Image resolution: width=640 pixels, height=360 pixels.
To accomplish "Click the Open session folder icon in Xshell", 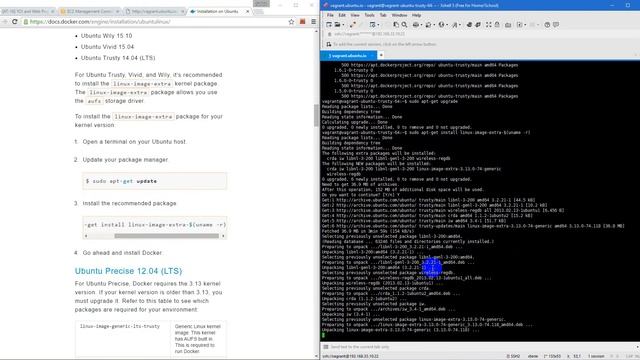I will pyautogui.click(x=338, y=24).
